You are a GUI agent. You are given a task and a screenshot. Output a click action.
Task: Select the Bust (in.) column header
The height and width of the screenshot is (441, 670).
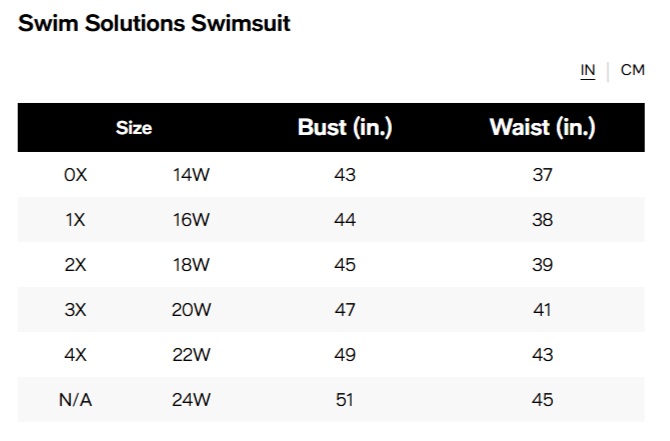coord(345,128)
